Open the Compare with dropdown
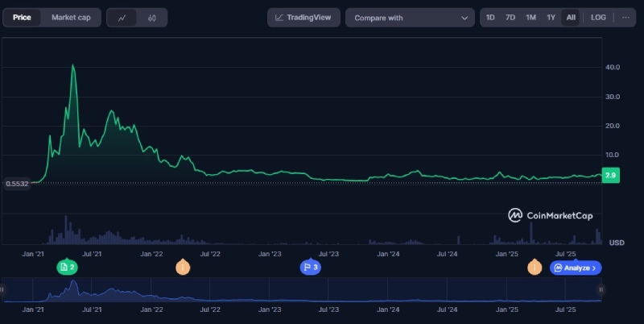 410,18
